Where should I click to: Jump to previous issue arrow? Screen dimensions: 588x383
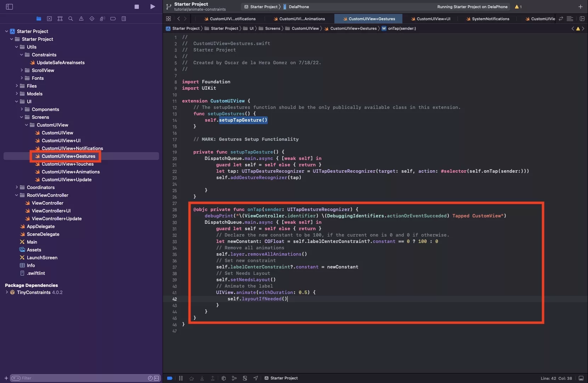click(x=573, y=29)
